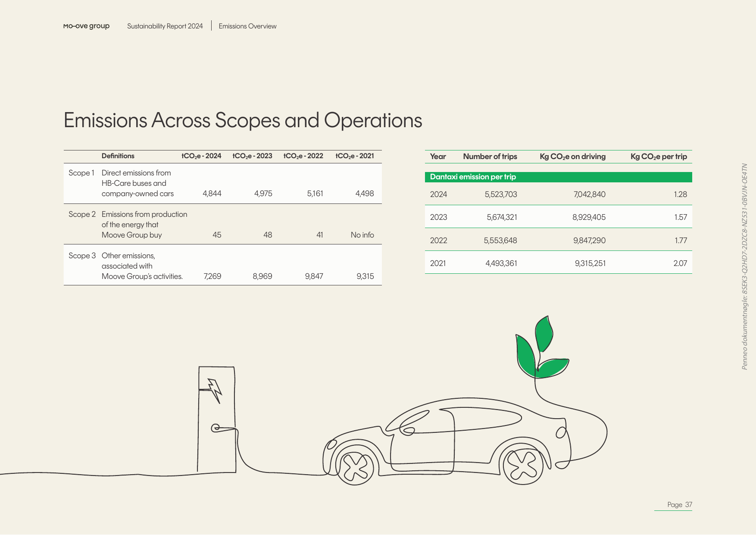
Task: Click the 'Kg CO₂e on driving' column header
Action: pyautogui.click(x=572, y=156)
